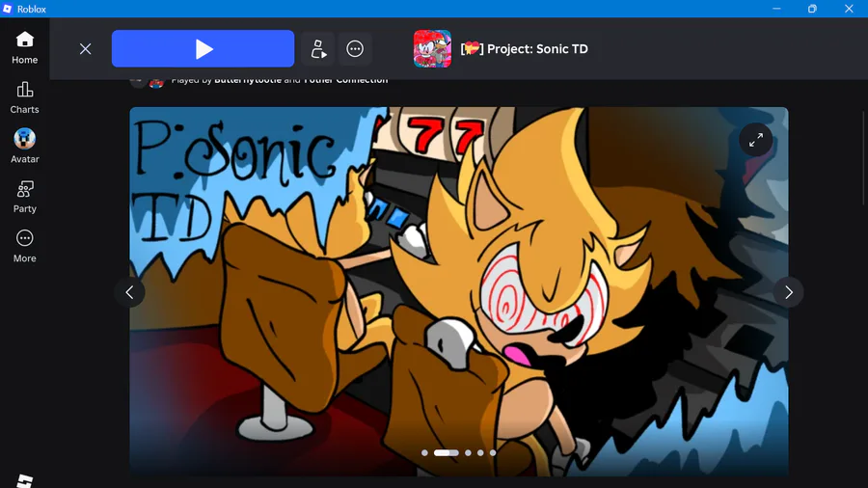Close the Roblox window
Image resolution: width=868 pixels, height=488 pixels.
pyautogui.click(x=849, y=9)
